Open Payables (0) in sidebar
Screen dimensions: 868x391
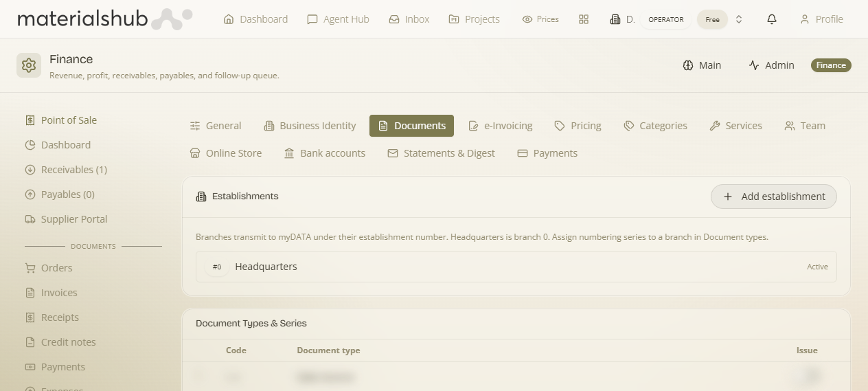pyautogui.click(x=60, y=194)
